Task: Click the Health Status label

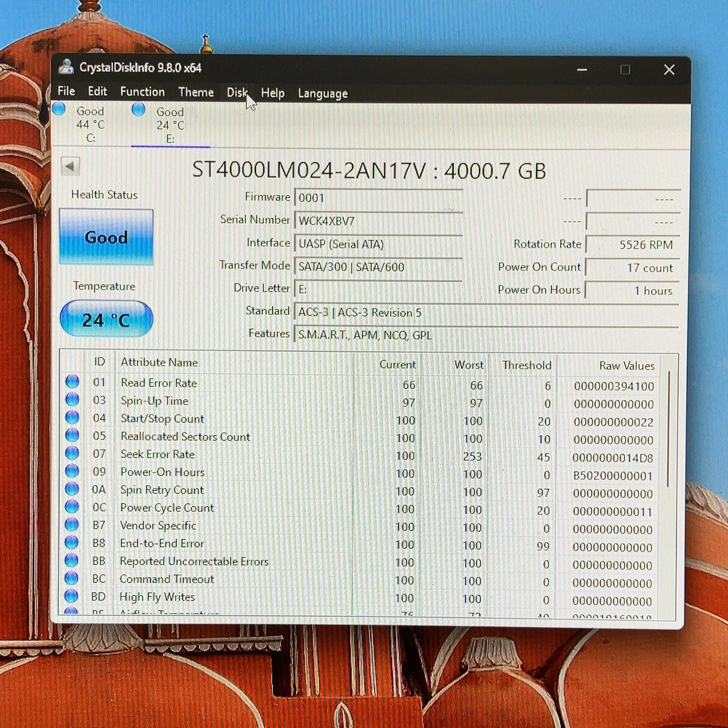Action: [104, 195]
